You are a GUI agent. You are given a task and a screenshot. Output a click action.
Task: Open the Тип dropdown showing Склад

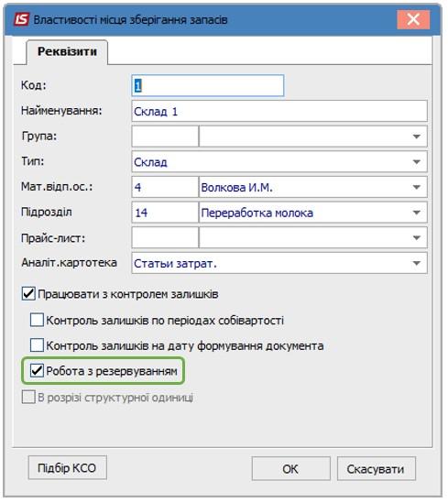coord(416,162)
